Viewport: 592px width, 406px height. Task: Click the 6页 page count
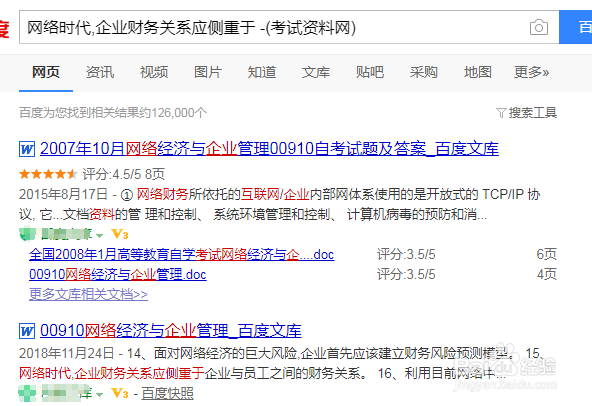point(547,254)
